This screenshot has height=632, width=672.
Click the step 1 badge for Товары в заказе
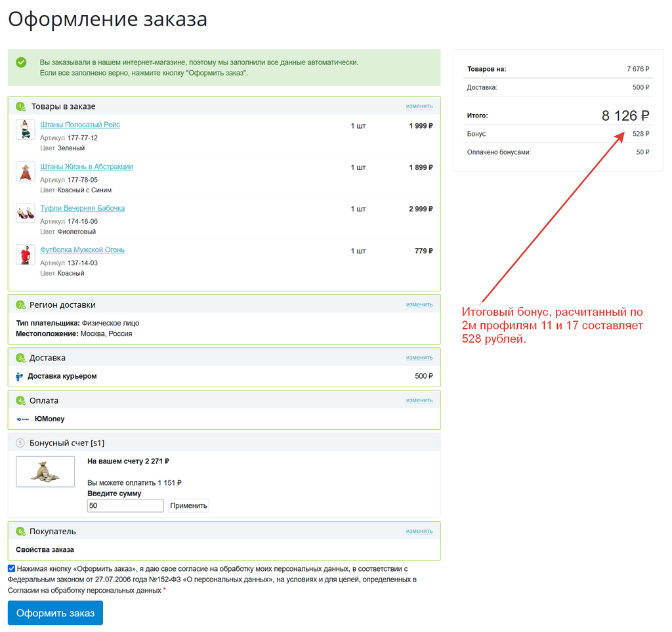(20, 106)
